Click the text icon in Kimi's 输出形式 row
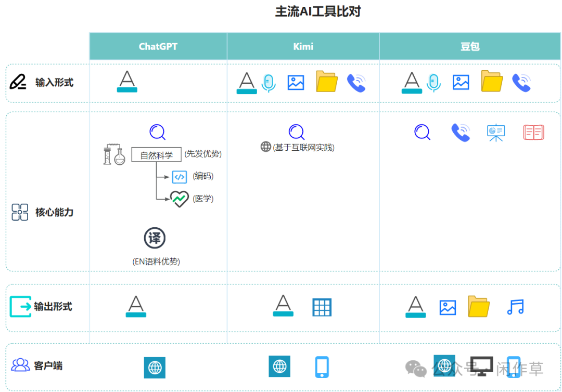Viewport: 562px width, 392px height. tap(283, 305)
